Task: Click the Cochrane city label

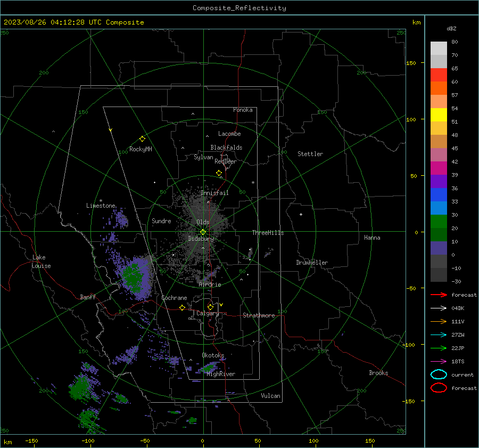Action: [x=174, y=298]
